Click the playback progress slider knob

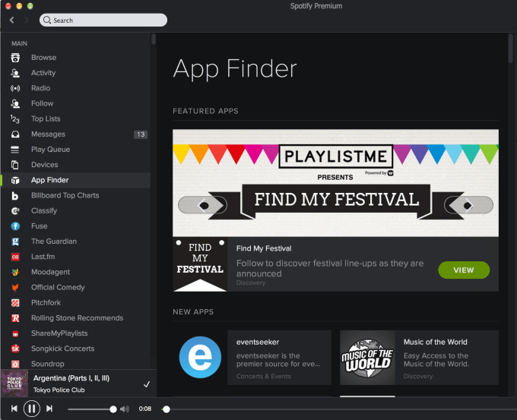pyautogui.click(x=167, y=409)
